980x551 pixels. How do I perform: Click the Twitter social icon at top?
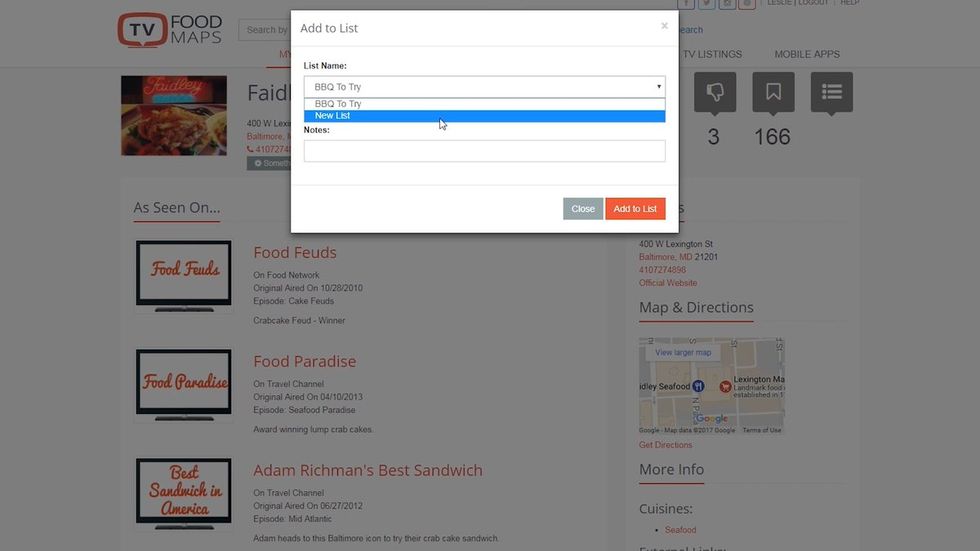click(x=706, y=3)
